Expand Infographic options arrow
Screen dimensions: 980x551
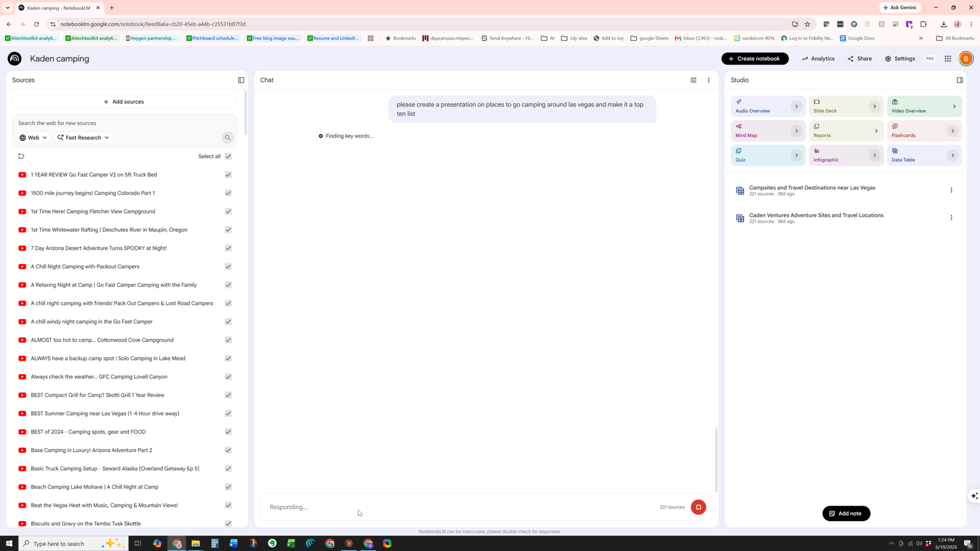[x=875, y=156]
